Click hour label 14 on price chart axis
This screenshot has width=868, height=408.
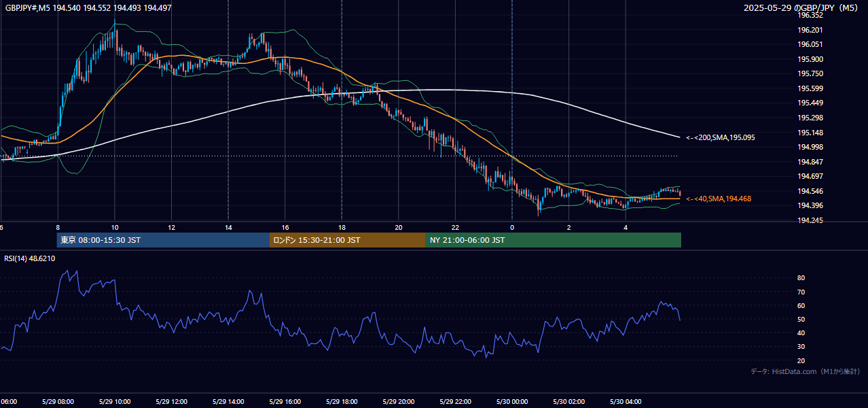click(x=228, y=227)
